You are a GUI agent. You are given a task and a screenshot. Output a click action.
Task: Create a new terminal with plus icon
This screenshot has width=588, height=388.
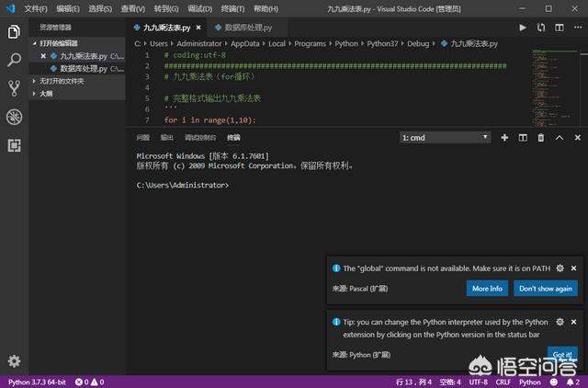tap(504, 138)
